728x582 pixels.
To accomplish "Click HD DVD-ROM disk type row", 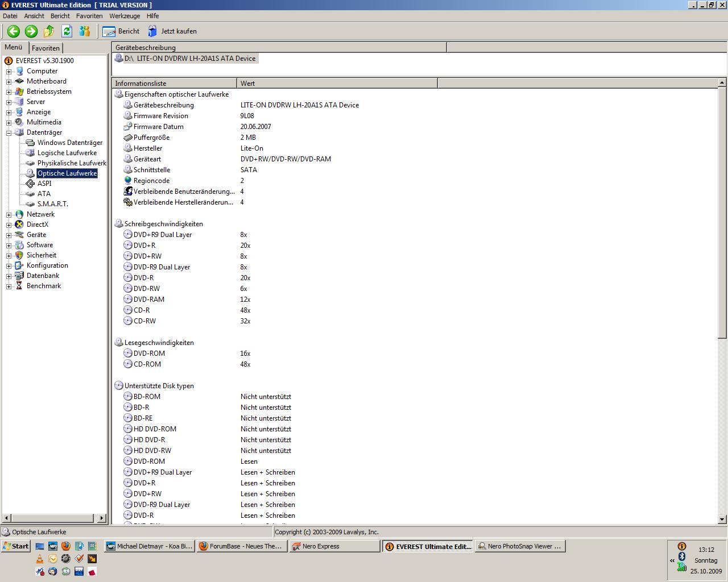I will click(x=415, y=429).
